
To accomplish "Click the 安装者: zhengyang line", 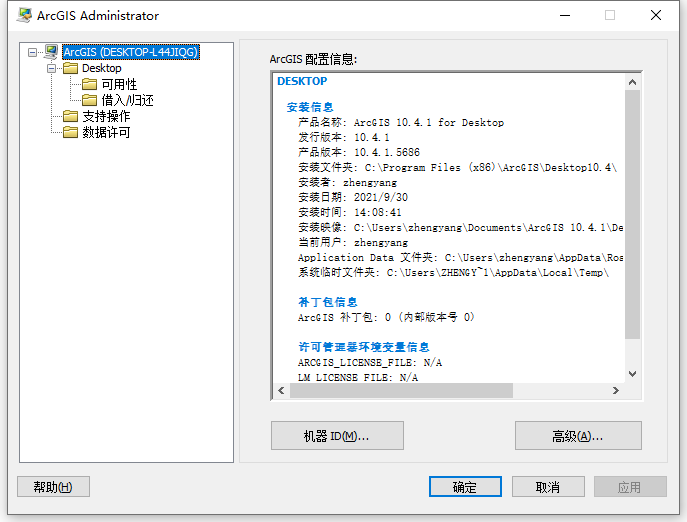I will point(347,182).
